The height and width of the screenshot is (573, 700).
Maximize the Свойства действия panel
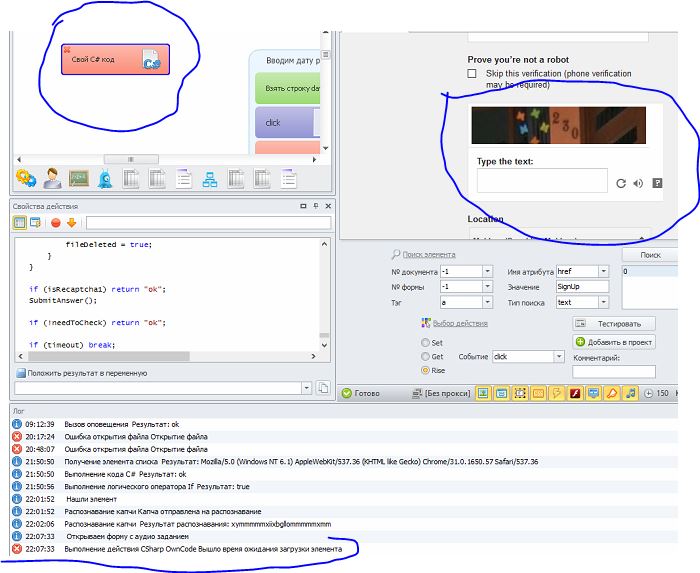point(303,206)
